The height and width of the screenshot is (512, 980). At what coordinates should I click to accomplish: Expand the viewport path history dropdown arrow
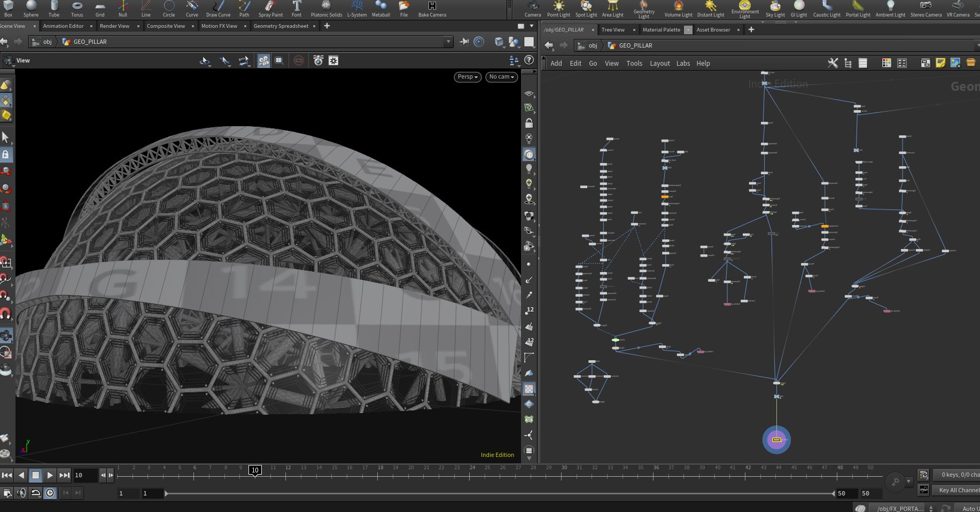[x=448, y=42]
